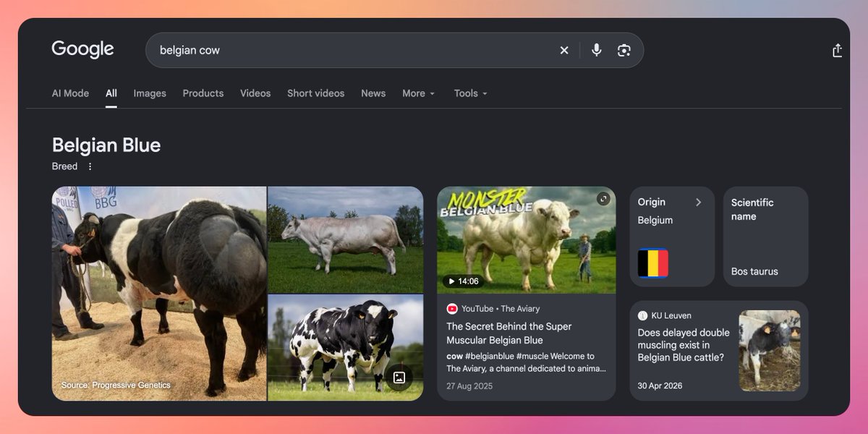Open Google Lens image search icon
The image size is (868, 434).
click(x=624, y=50)
